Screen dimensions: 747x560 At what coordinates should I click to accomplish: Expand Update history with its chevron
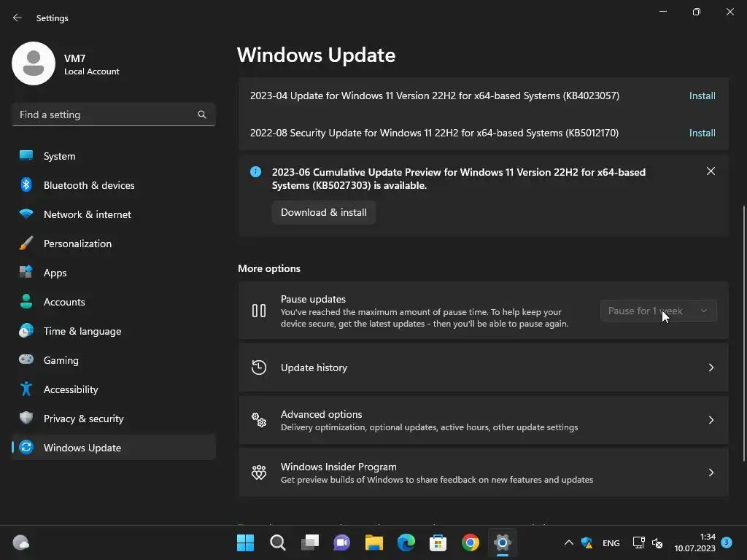coord(711,367)
